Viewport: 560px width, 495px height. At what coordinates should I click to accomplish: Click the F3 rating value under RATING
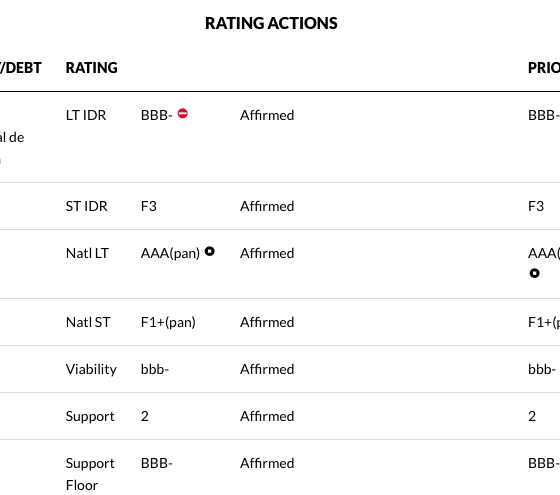coord(149,206)
